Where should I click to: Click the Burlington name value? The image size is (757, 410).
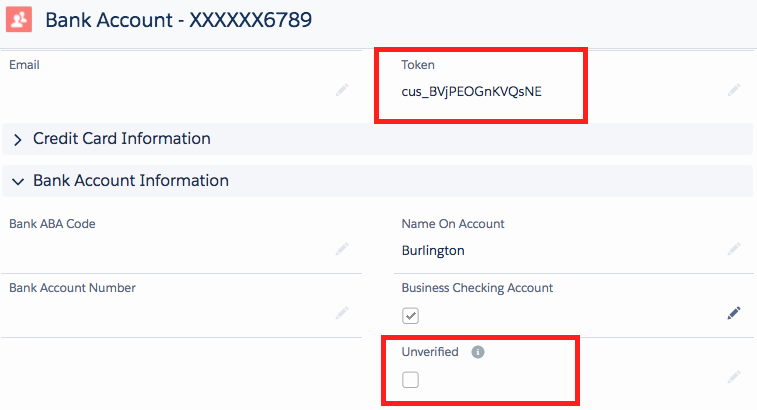[x=432, y=250]
